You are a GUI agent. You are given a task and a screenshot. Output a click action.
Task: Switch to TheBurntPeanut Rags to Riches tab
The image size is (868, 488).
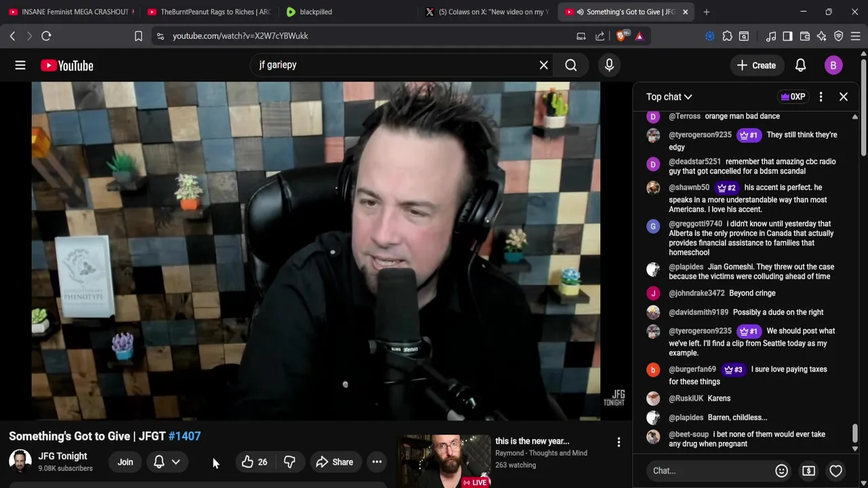(209, 12)
